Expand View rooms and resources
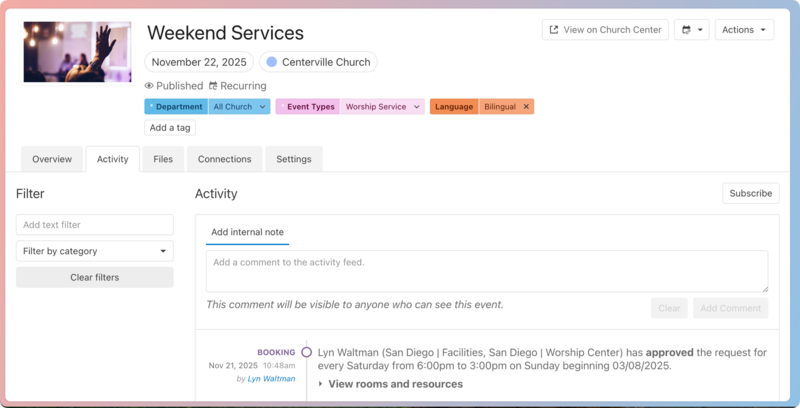The height and width of the screenshot is (408, 800). point(391,384)
